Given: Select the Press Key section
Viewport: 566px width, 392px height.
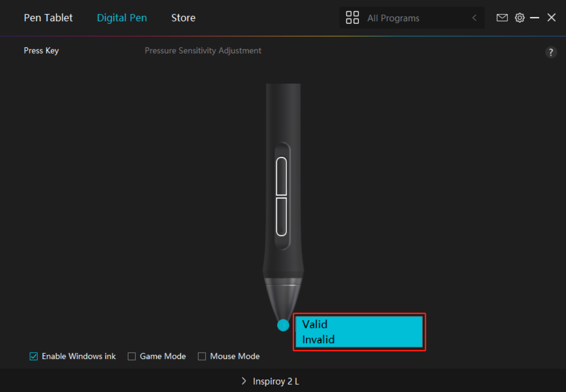Looking at the screenshot, I should [x=41, y=50].
